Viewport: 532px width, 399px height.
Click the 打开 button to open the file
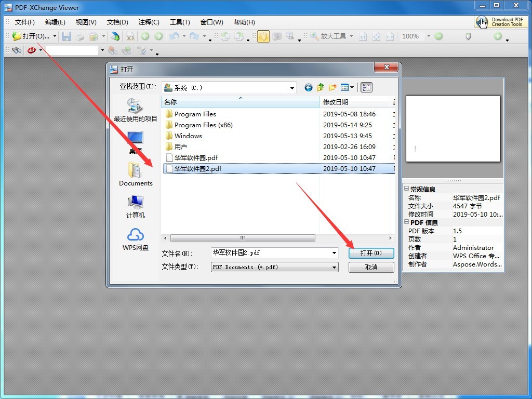(370, 253)
